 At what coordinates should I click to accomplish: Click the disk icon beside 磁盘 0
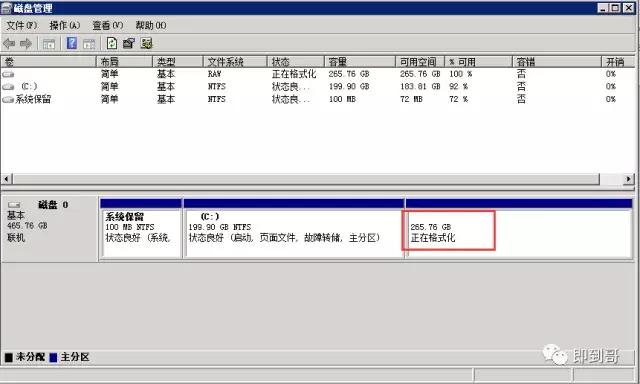14,204
